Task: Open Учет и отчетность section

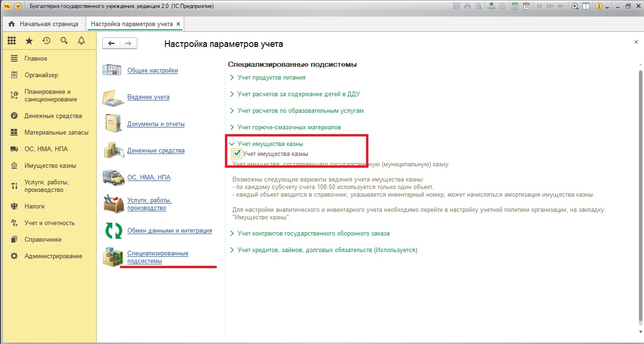Action: point(49,223)
